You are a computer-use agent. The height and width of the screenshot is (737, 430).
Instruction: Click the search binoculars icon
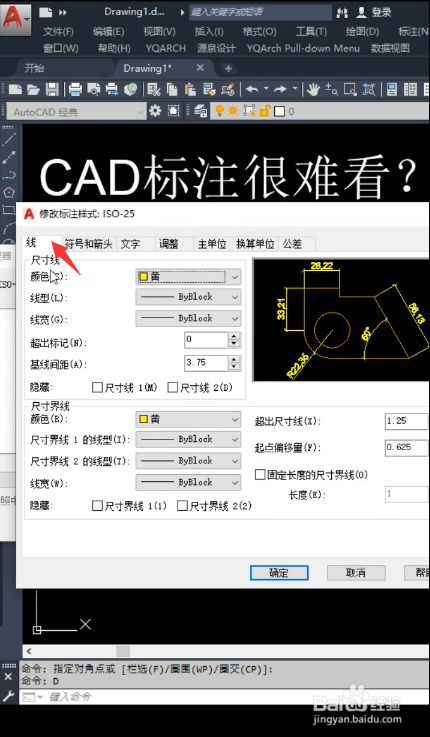[342, 13]
